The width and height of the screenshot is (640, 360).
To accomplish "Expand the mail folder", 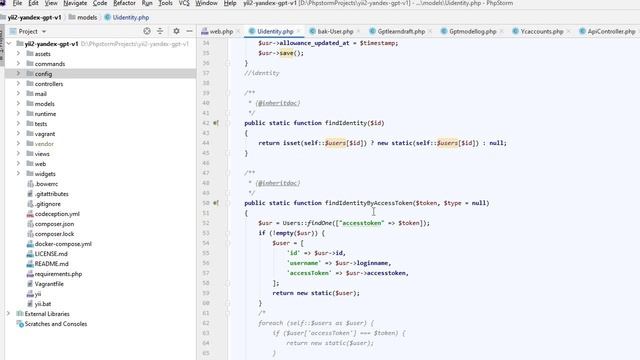I will (18, 93).
